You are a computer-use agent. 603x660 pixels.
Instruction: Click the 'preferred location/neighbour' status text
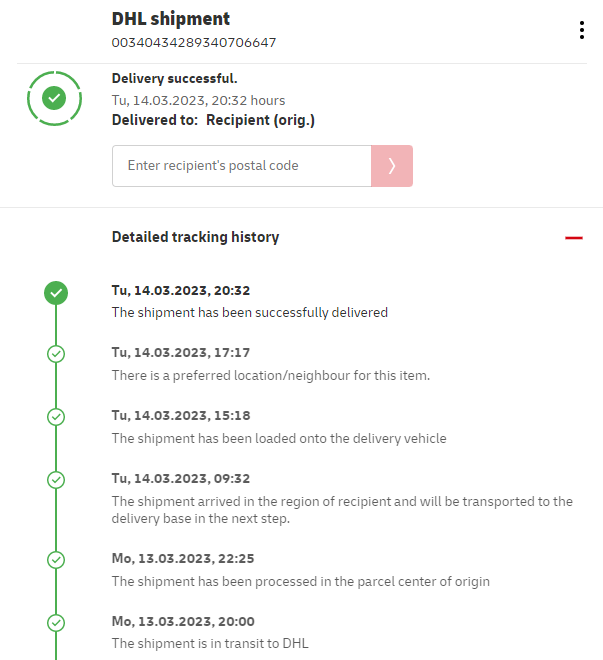point(270,375)
